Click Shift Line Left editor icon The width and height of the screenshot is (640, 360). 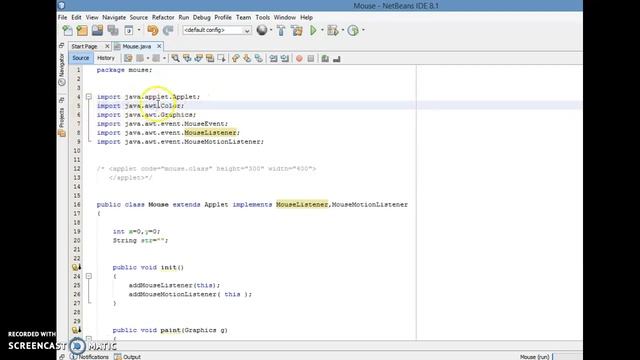coord(273,58)
